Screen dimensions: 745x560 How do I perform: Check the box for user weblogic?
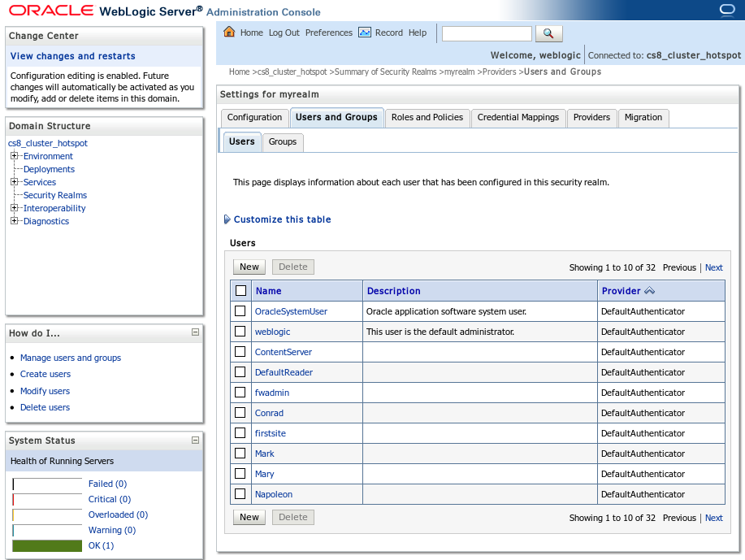pos(240,332)
